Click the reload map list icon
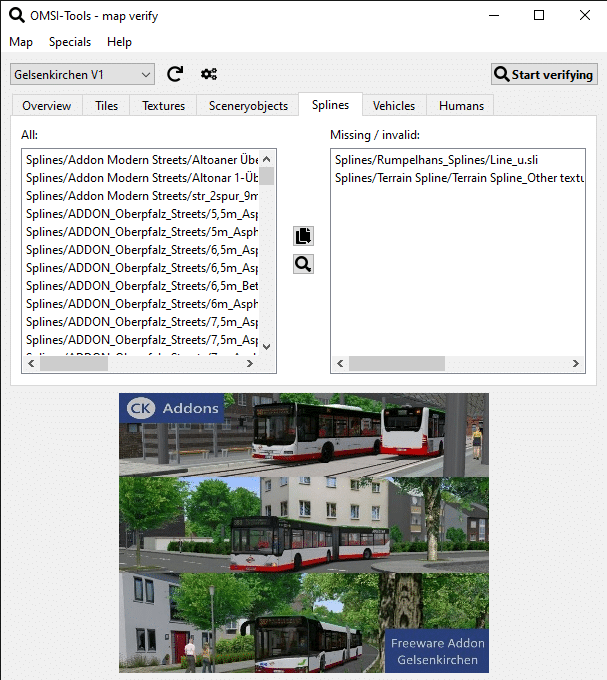This screenshot has height=680, width=607. pos(175,74)
